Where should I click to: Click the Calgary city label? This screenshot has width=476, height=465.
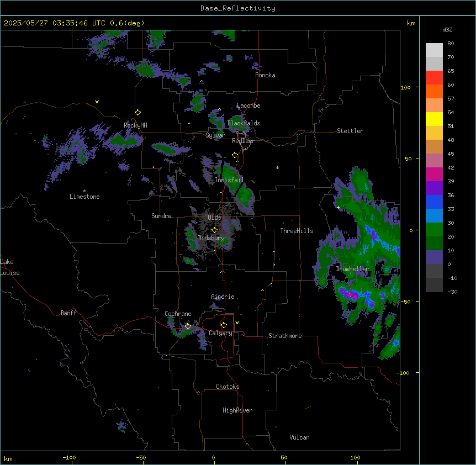220,333
